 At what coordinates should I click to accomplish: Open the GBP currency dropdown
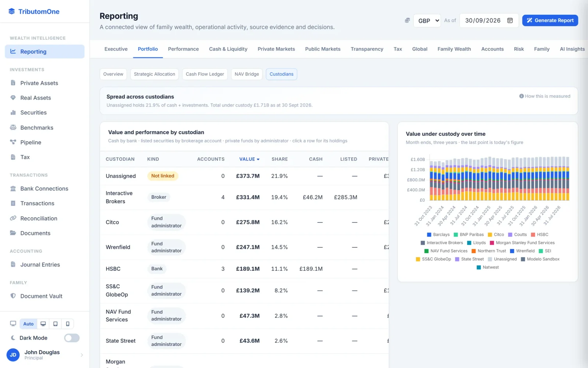pos(427,21)
